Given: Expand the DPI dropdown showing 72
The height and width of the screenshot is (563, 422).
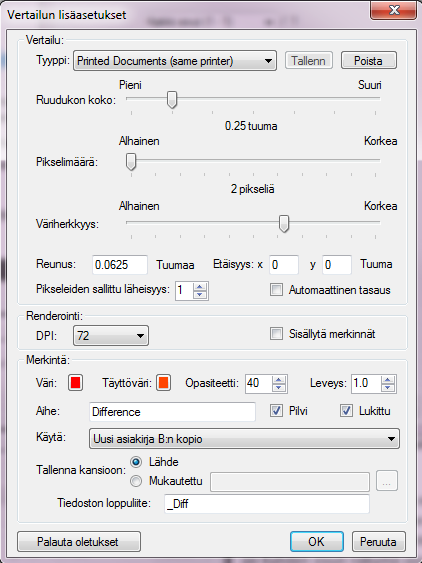Looking at the screenshot, I should click(x=111, y=336).
